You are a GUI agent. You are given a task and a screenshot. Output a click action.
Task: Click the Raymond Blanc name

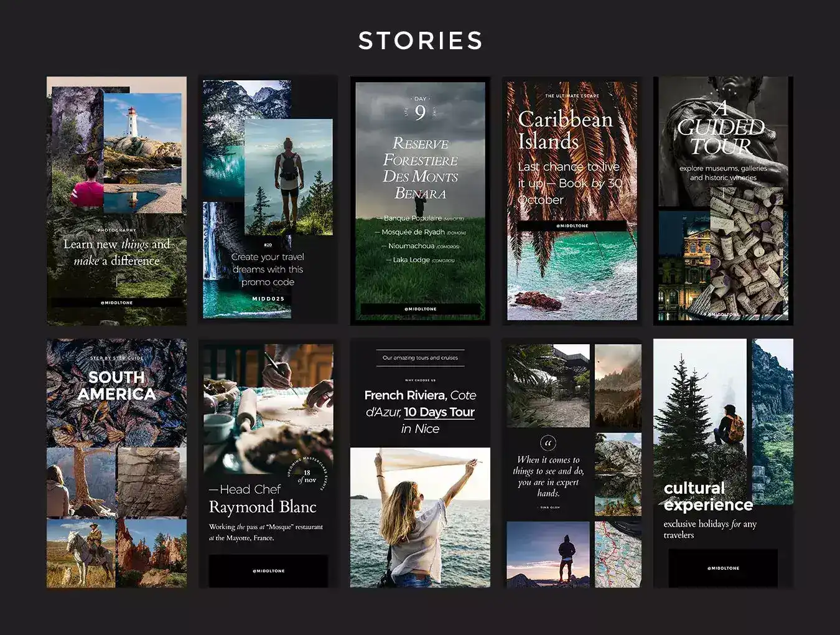tap(263, 507)
